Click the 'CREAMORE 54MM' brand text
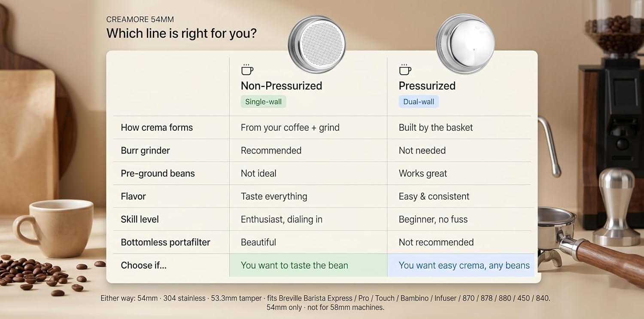Screen dimensions: 644x319 [140, 19]
